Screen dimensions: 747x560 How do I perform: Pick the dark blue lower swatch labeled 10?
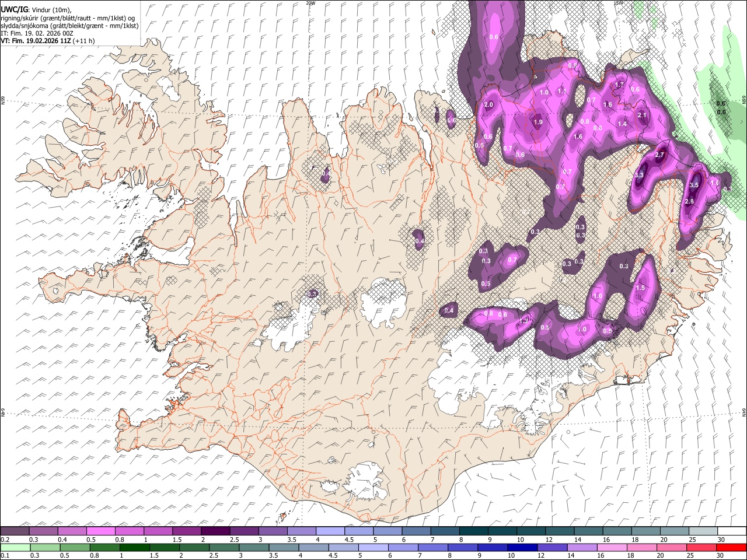pyautogui.click(x=522, y=548)
